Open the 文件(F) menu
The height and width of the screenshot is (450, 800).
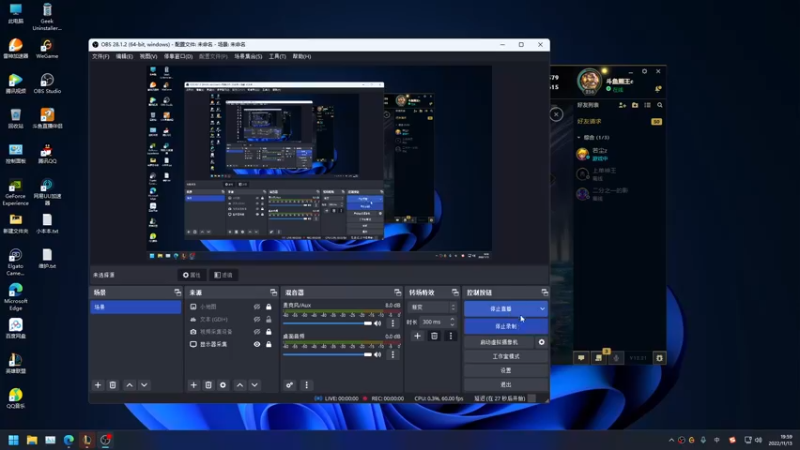tap(101, 56)
